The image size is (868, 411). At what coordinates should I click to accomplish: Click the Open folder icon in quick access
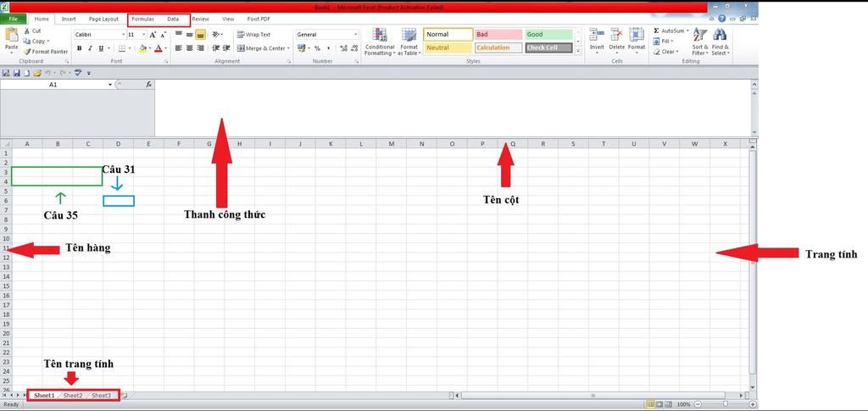(37, 73)
